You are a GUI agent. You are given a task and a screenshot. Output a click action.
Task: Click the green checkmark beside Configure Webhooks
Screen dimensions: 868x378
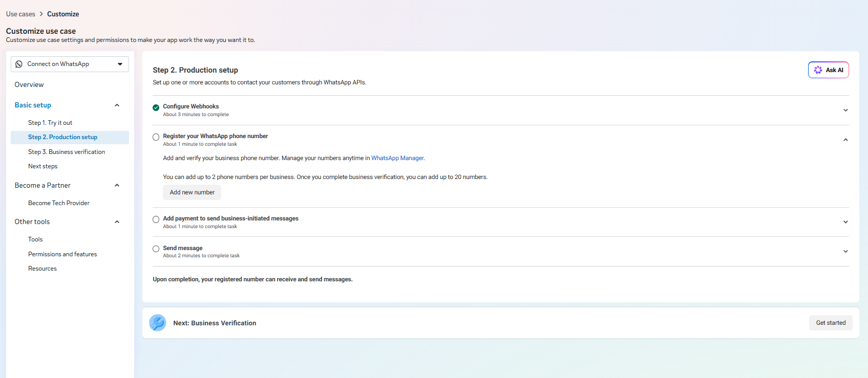point(156,107)
